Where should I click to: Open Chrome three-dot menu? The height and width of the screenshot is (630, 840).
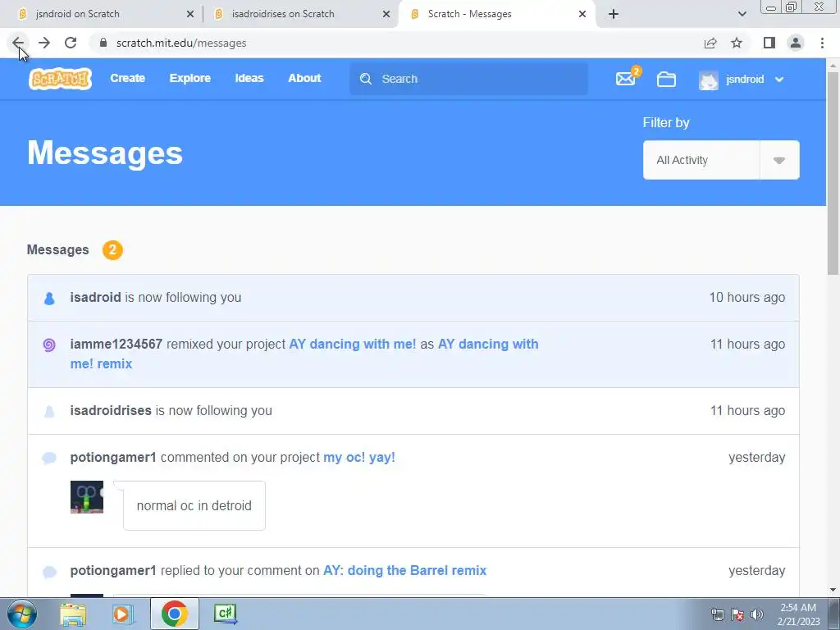[x=822, y=43]
